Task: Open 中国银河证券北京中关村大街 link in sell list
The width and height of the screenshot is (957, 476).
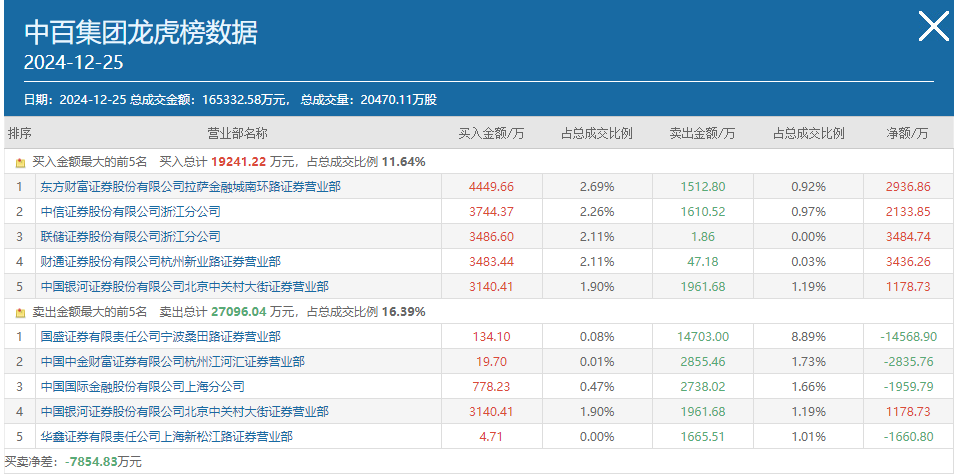Action: pos(184,411)
